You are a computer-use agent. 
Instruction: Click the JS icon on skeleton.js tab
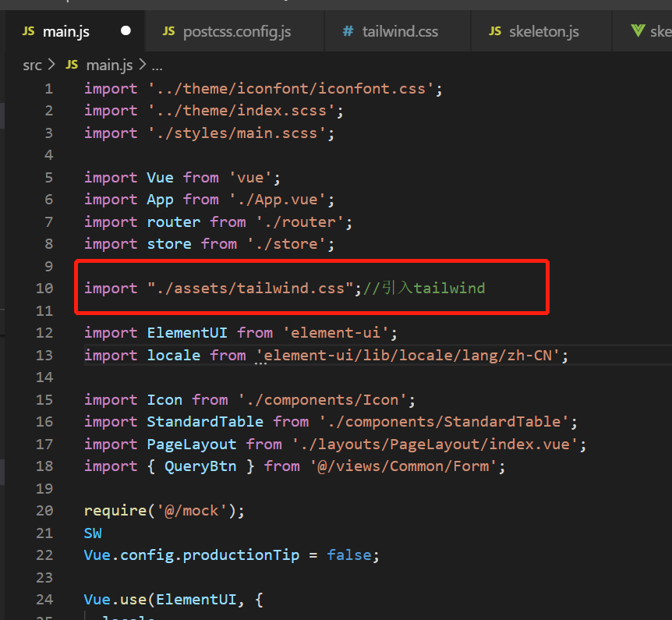[495, 31]
